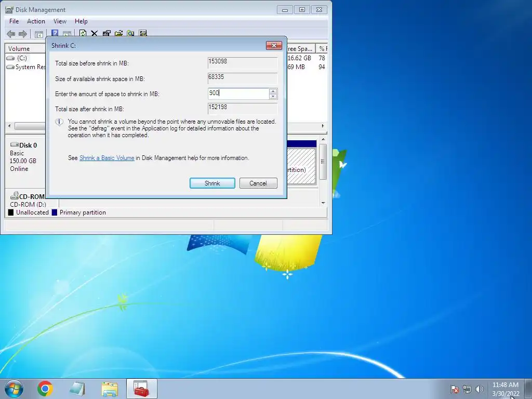Increase shrink amount with up spinner arrow
This screenshot has width=532, height=399.
tap(273, 91)
